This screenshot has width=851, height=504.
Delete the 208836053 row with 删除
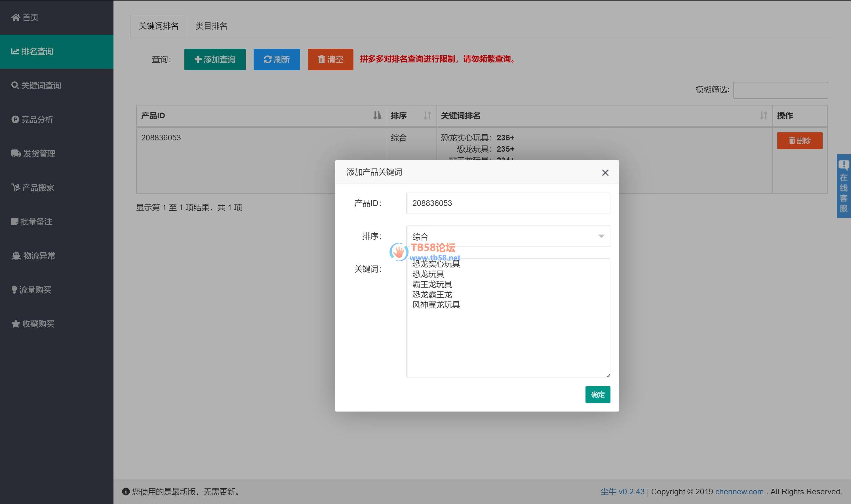800,141
